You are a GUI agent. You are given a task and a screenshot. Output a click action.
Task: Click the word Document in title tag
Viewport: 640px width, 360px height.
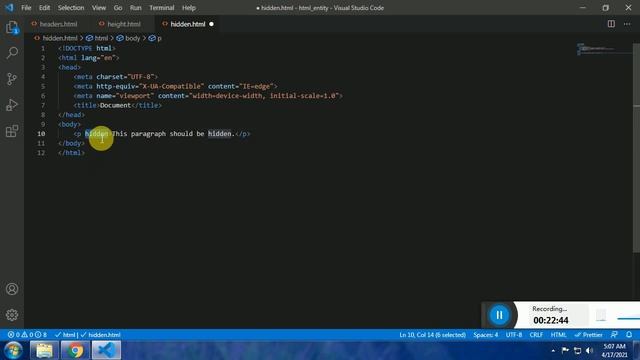(116, 105)
